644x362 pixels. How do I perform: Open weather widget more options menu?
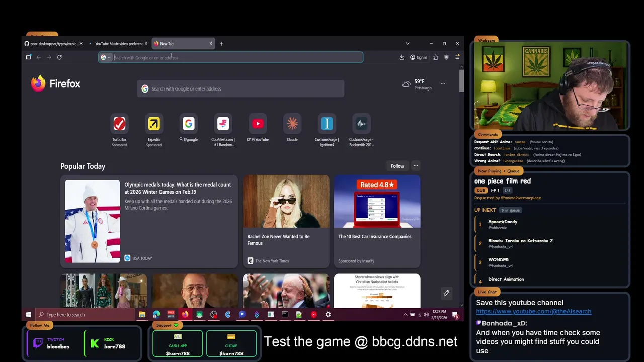(x=443, y=84)
